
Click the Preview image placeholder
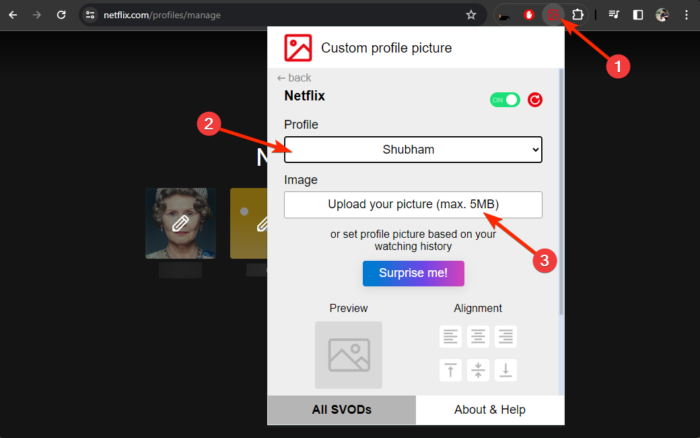[x=349, y=355]
